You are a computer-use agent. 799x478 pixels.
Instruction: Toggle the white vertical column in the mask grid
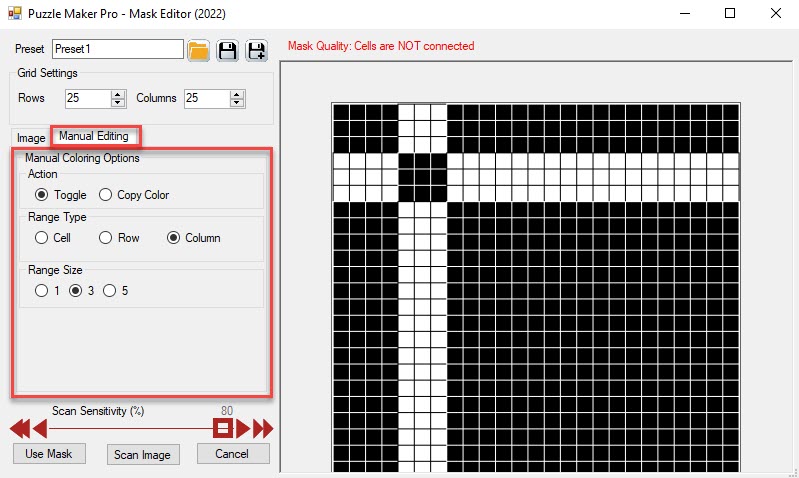pyautogui.click(x=422, y=336)
